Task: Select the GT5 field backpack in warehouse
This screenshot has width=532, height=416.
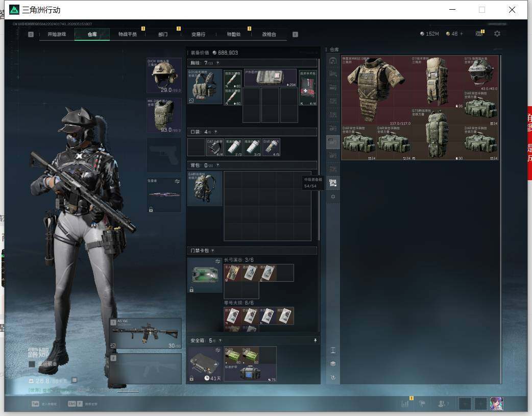Action: tap(437, 134)
